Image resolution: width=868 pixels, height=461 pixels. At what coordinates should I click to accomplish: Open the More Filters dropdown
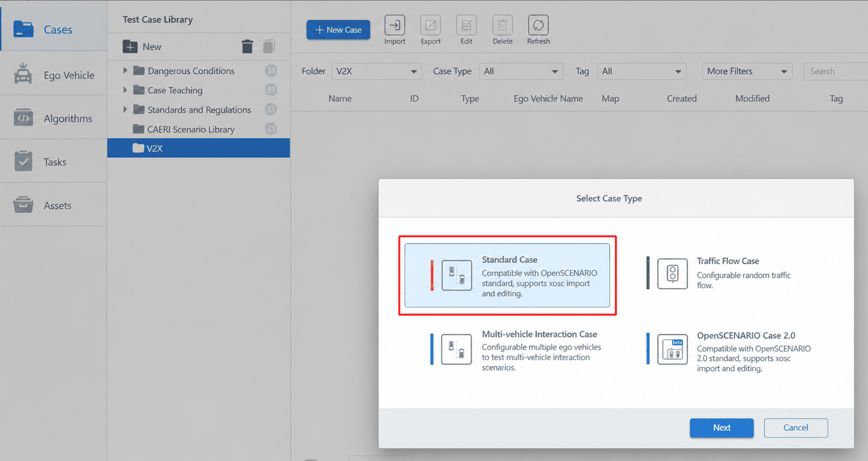(747, 71)
